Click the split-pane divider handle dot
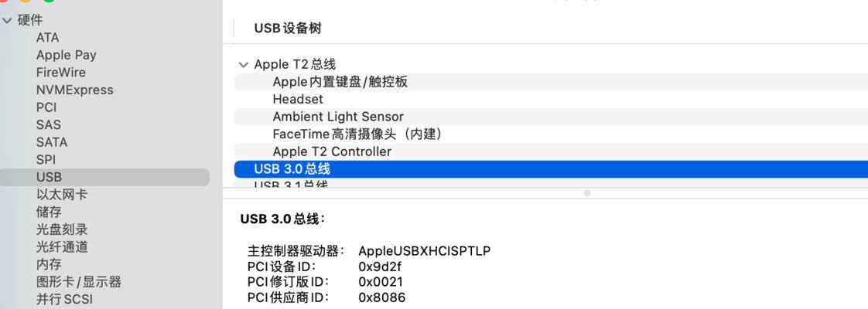This screenshot has width=868, height=309. (586, 193)
